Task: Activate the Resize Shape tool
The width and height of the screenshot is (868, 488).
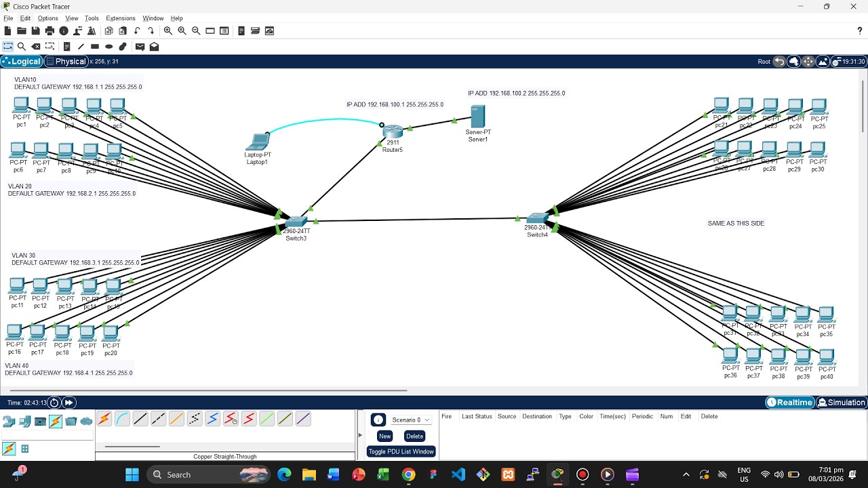Action: [x=50, y=47]
